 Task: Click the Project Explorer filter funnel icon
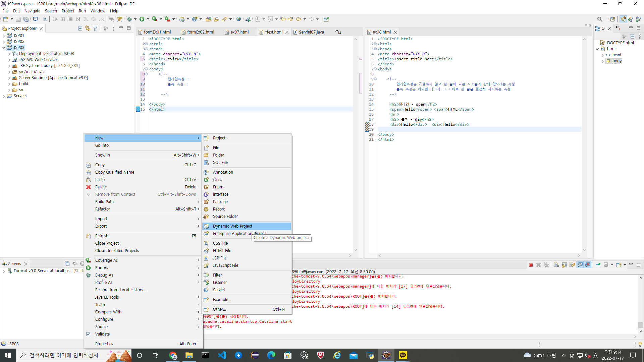[x=95, y=28]
